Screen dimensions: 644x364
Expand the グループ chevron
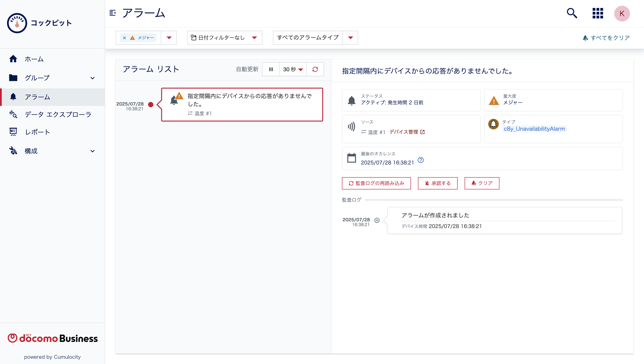(x=92, y=78)
